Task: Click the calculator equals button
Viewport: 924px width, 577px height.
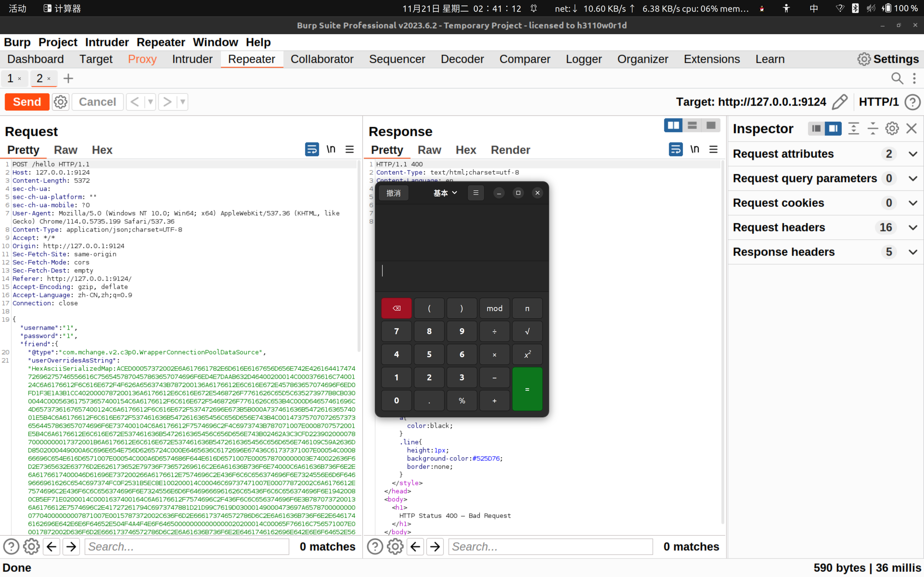Action: point(527,389)
